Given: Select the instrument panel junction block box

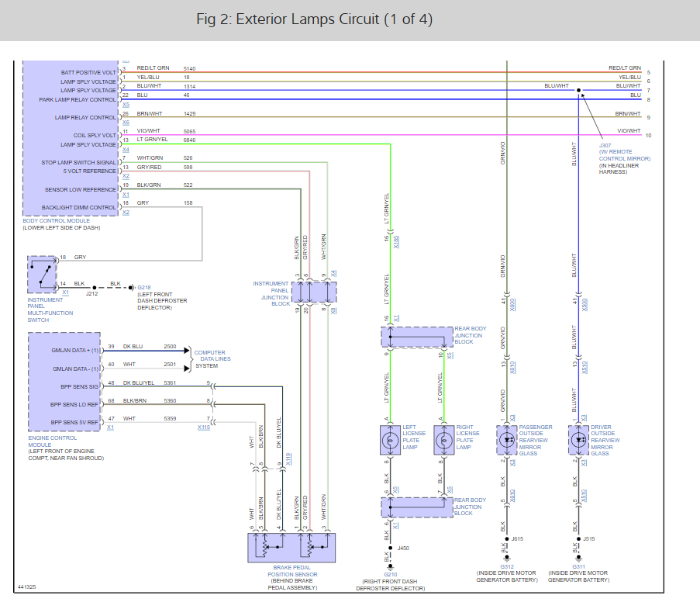Looking at the screenshot, I should tap(314, 292).
